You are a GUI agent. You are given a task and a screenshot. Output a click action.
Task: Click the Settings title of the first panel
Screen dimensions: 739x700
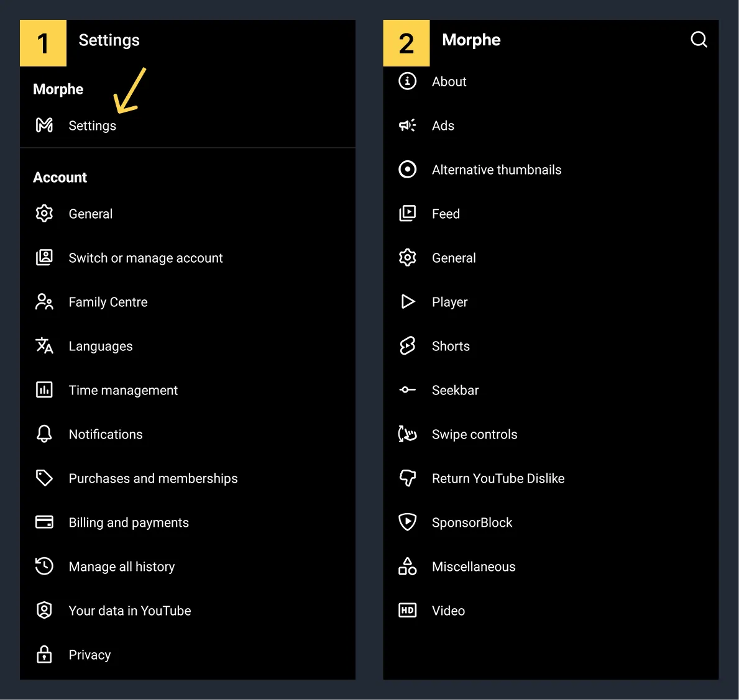click(x=109, y=40)
